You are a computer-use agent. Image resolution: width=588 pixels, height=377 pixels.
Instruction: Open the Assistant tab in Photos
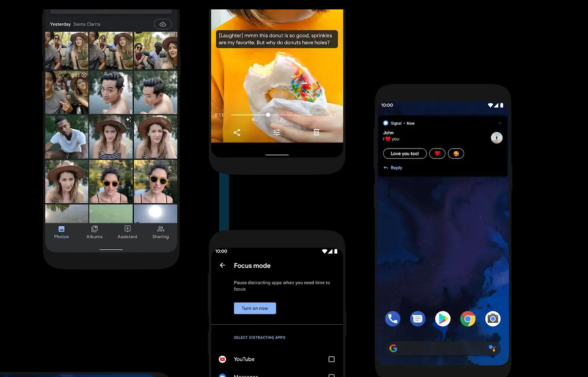(x=127, y=232)
